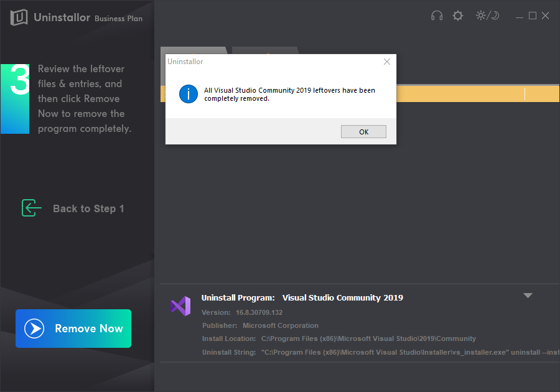The image size is (560, 392).
Task: Close the Uninstallor message dialog
Action: point(387,62)
